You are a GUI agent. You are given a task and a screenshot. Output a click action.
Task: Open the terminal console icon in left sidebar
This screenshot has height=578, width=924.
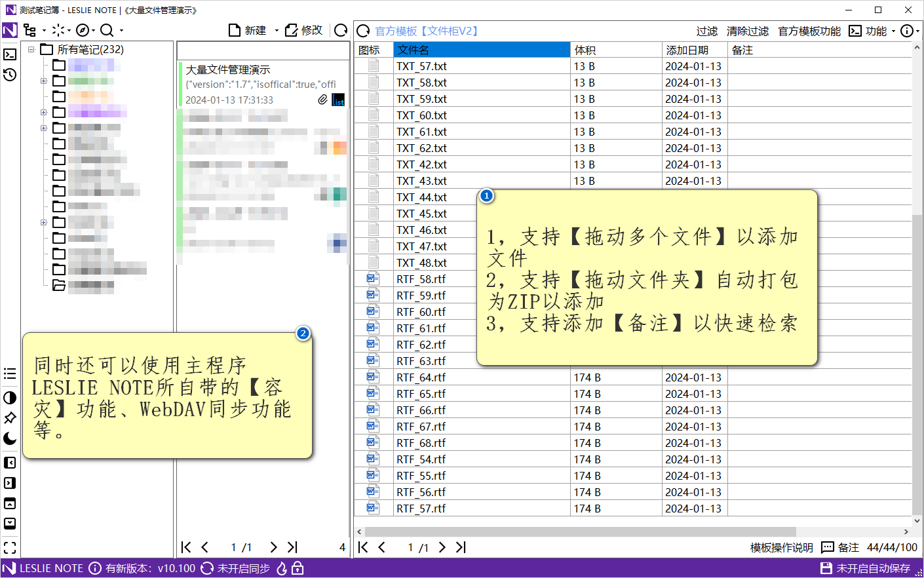click(x=10, y=54)
